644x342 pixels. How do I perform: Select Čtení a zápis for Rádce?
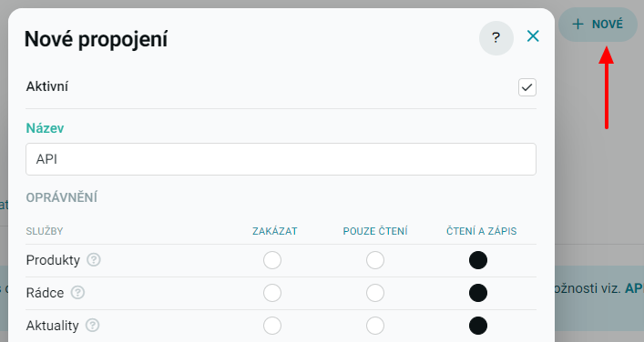478,293
